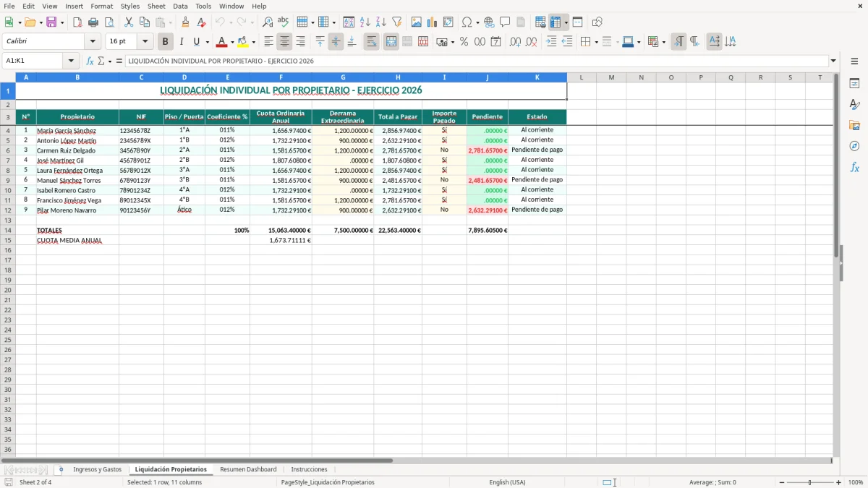Screen dimensions: 868x488
Task: Click the Open folder icon
Action: 29,22
